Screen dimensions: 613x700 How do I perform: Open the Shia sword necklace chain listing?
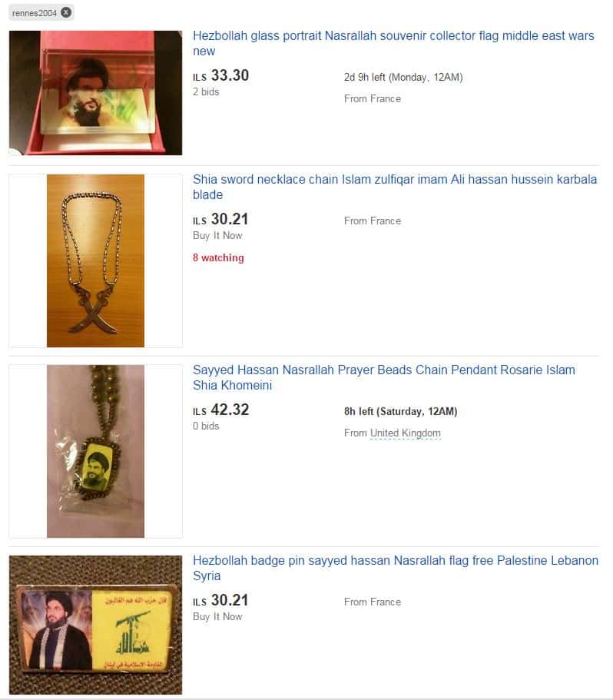395,187
